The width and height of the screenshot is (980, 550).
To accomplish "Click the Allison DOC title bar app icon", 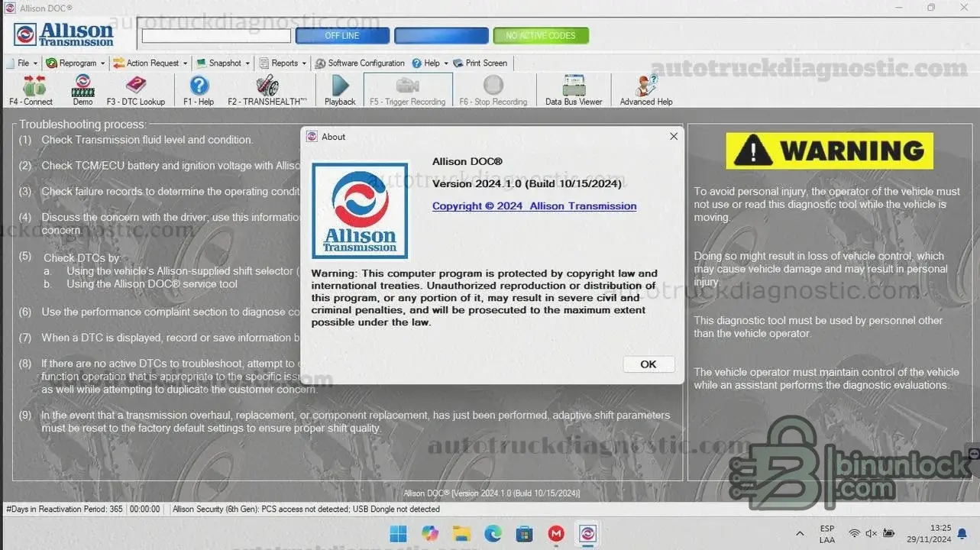I will point(10,8).
